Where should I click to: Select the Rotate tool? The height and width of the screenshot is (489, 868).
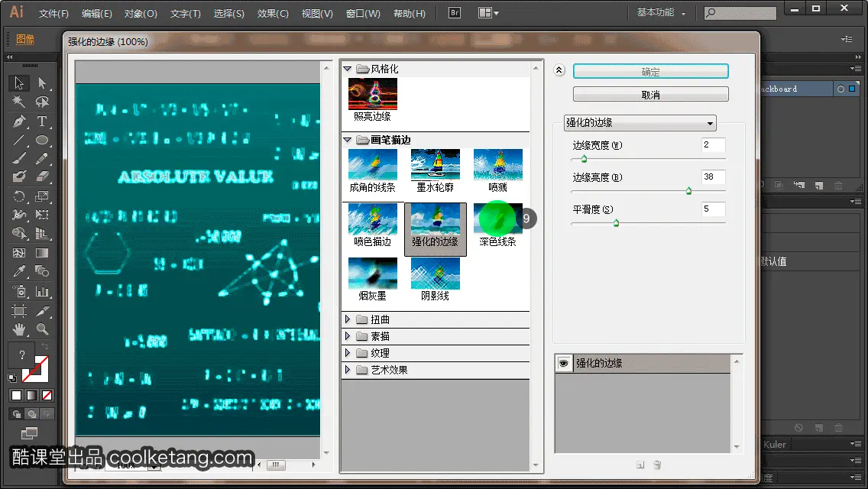pos(19,196)
